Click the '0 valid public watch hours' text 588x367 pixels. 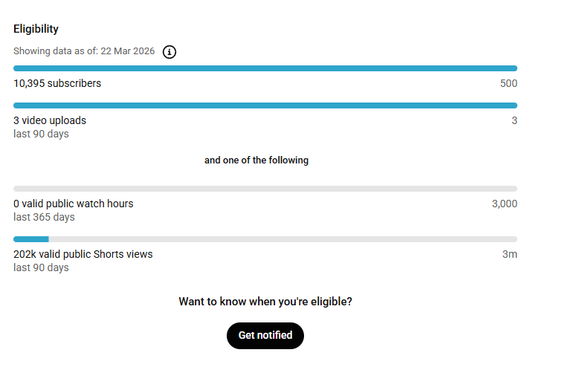tap(74, 204)
